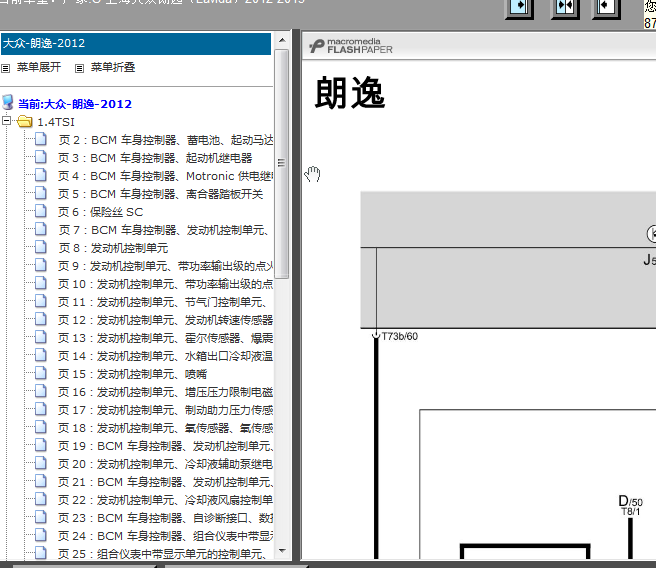Screen dimensions: 656x568
Task: Click the 1.4TSI folder icon
Action: 25,122
